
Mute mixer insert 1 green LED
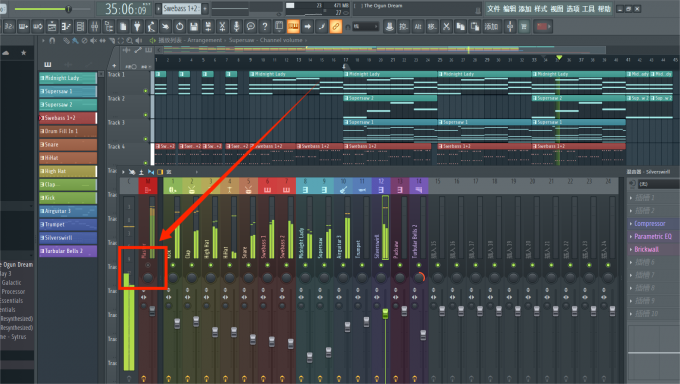(x=173, y=265)
